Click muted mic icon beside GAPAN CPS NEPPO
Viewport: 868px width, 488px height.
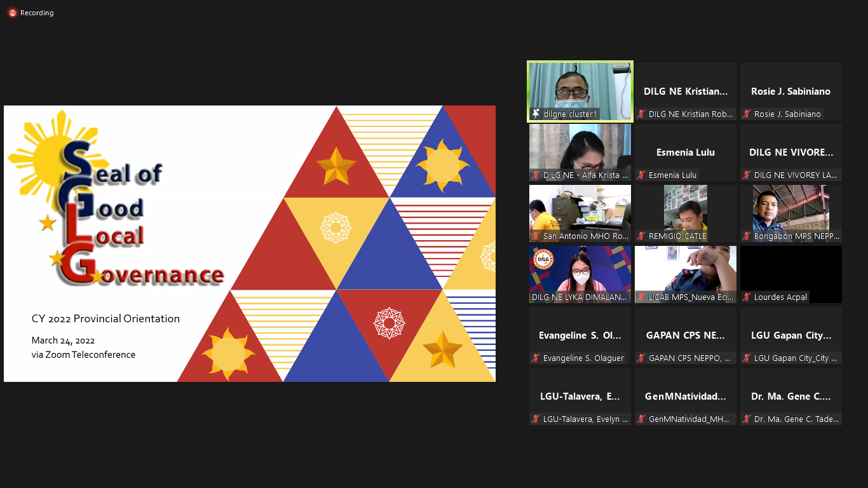(641, 358)
